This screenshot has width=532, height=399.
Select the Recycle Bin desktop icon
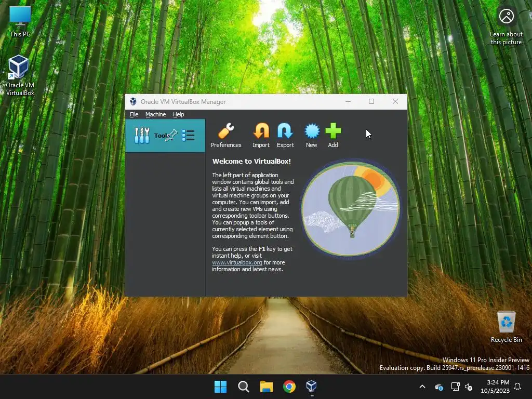click(506, 327)
